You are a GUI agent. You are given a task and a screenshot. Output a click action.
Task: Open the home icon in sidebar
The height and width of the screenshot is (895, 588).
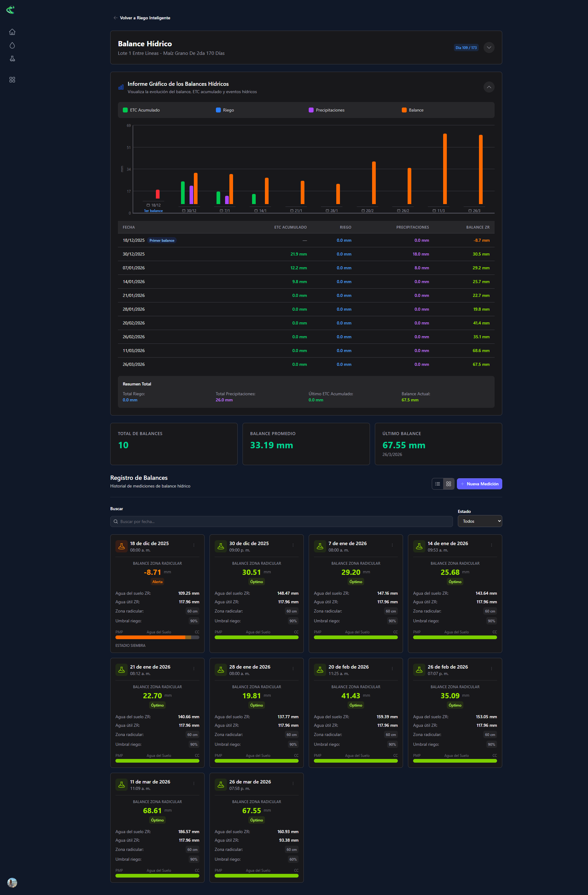(x=12, y=32)
